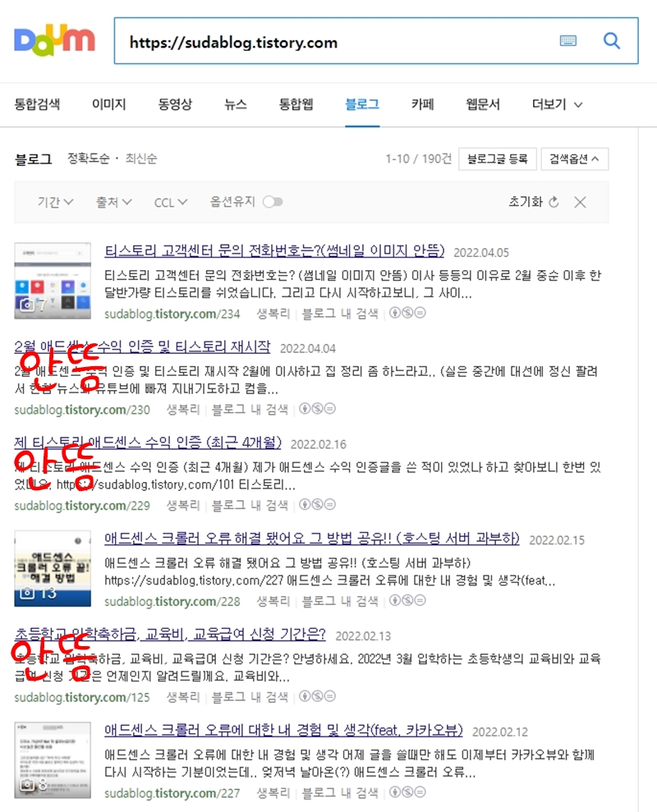
Task: Click the Daum logo
Action: (54, 41)
